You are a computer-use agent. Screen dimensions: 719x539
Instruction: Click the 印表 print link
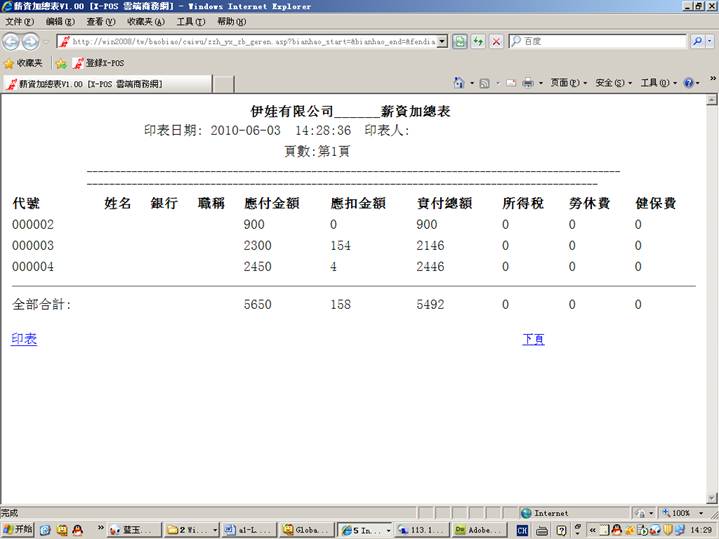[x=24, y=340]
